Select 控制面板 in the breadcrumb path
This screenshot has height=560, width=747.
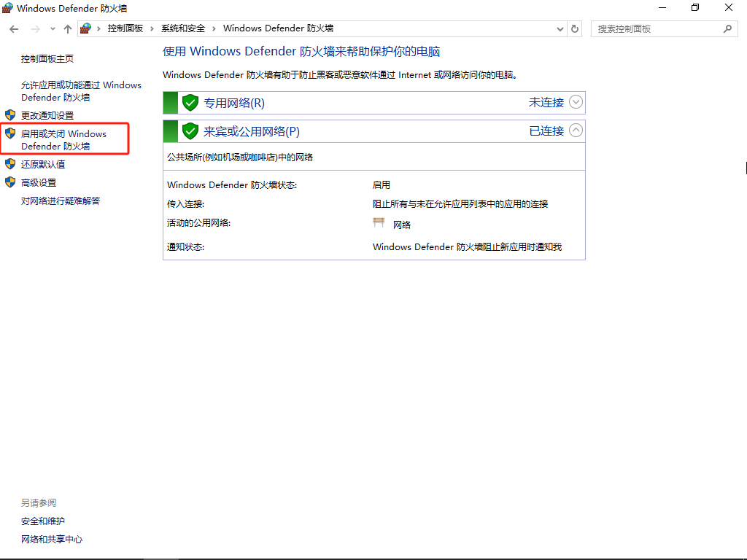click(x=122, y=28)
